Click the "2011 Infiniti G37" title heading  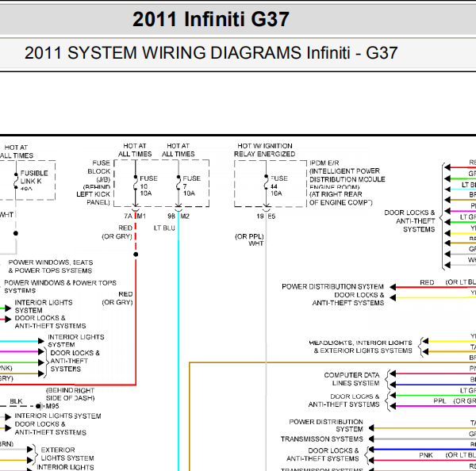coord(211,19)
